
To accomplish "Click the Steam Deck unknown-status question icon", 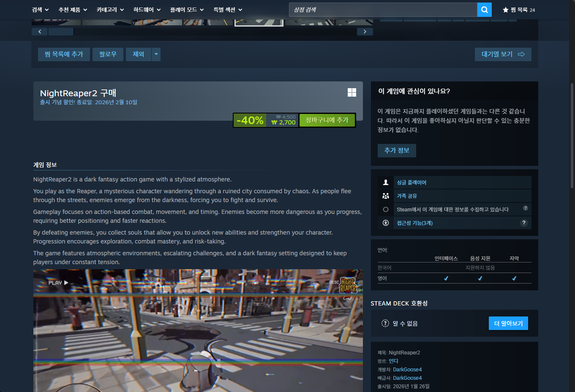I will [385, 323].
